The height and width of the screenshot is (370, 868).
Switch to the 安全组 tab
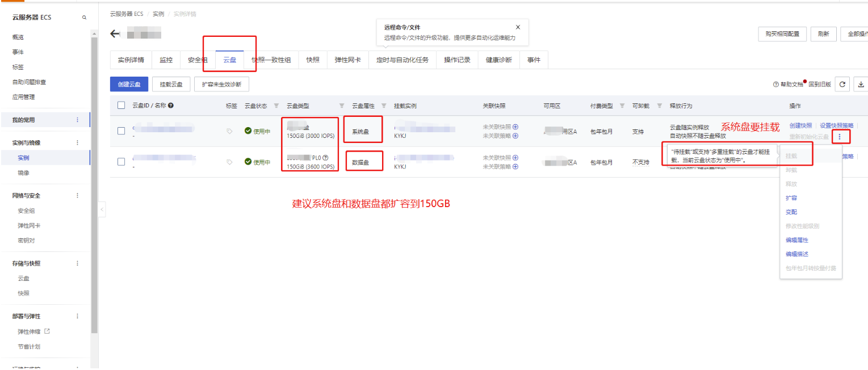[198, 60]
